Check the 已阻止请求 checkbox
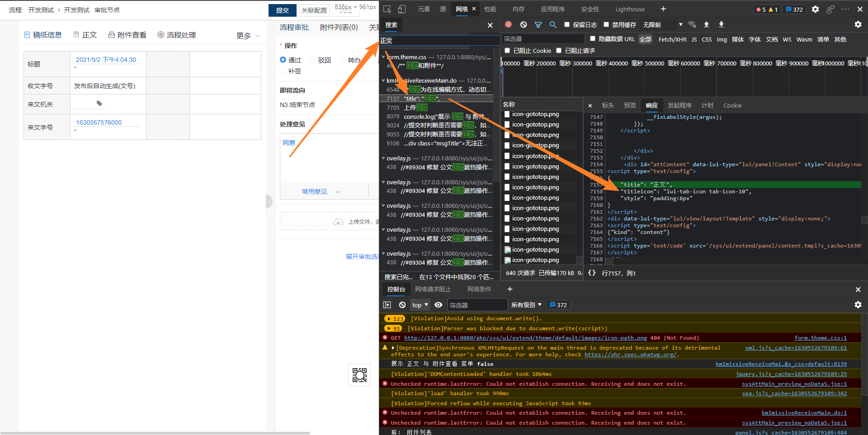868x435 pixels. [x=559, y=51]
